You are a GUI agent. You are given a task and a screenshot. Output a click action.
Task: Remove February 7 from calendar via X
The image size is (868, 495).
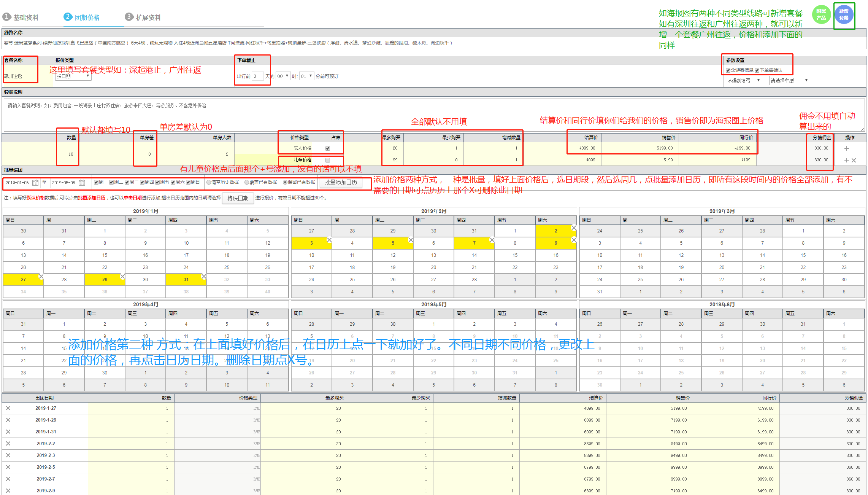(492, 240)
